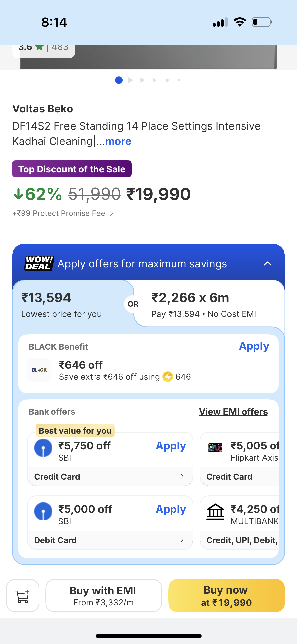
Task: Tap SBI logo on Debit Card offer
Action: coord(43,511)
